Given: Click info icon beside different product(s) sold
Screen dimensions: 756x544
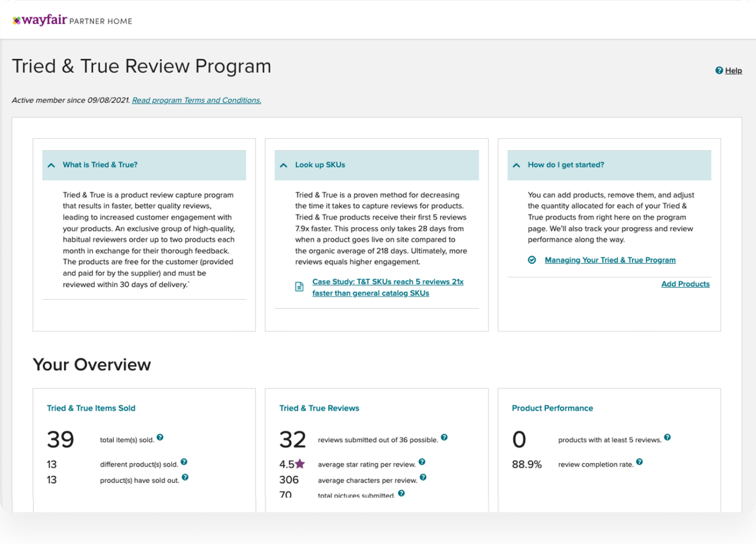Looking at the screenshot, I should 184,462.
